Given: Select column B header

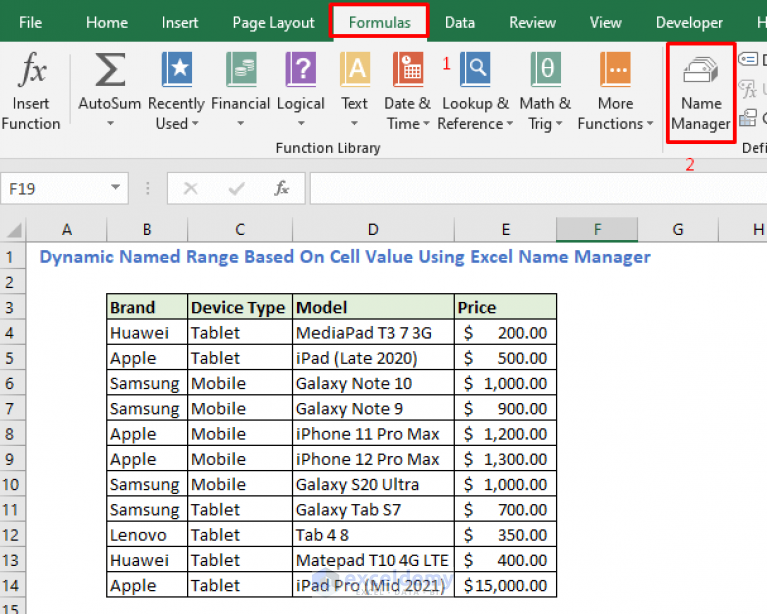Looking at the screenshot, I should click(147, 229).
